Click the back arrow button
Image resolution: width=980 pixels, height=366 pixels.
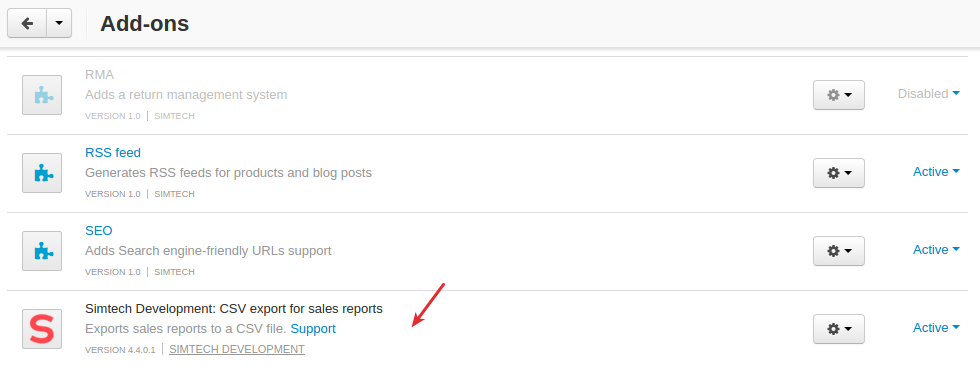click(27, 23)
